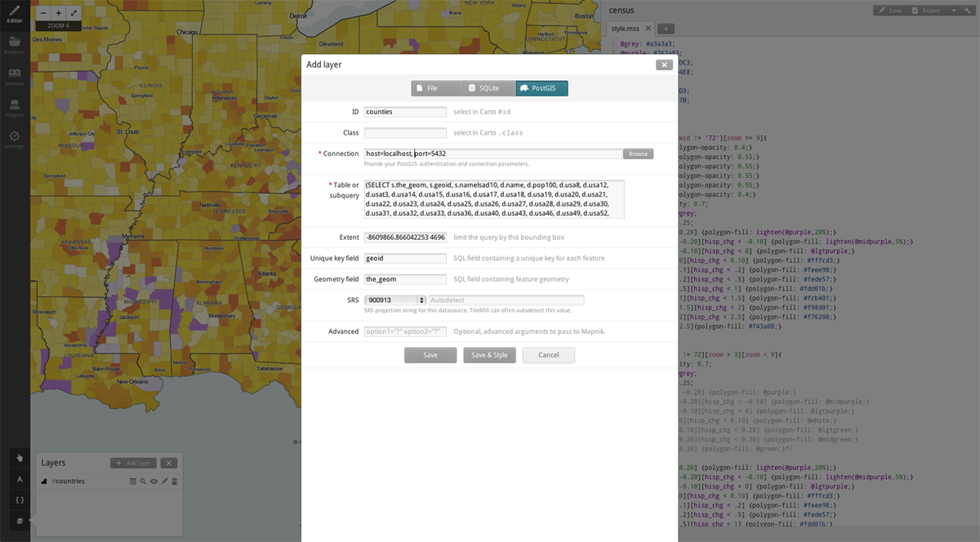Screen dimensions: 980x542
Task: Click the map zoom out button
Action: point(42,13)
